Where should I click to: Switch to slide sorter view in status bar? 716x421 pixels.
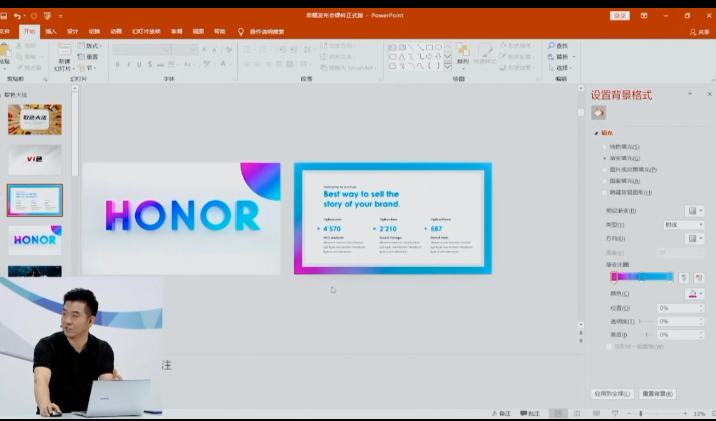(x=577, y=413)
